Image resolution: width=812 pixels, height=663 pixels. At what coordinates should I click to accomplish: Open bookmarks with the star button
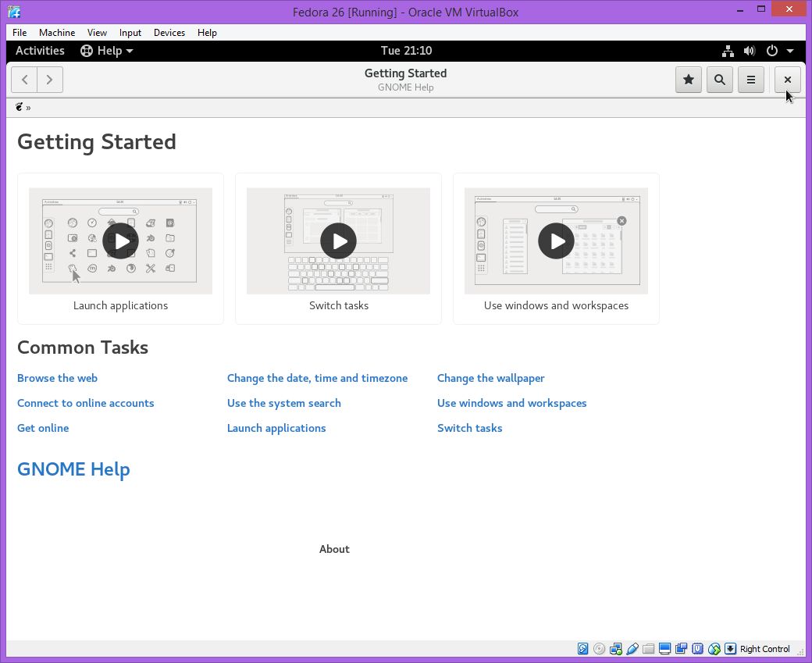click(688, 80)
